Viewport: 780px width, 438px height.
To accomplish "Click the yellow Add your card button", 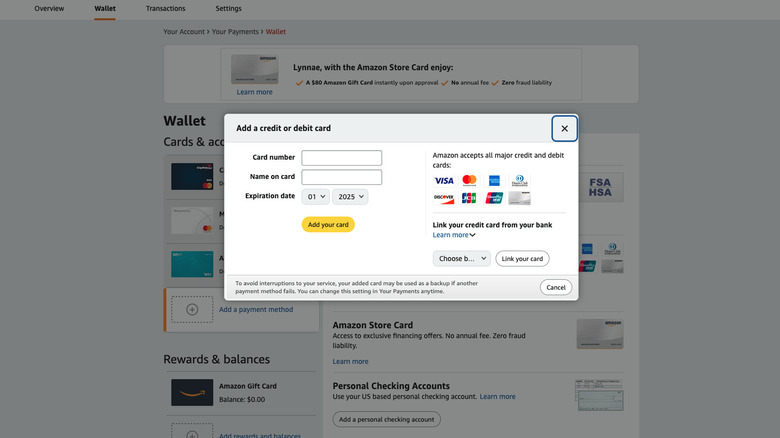I will point(328,224).
